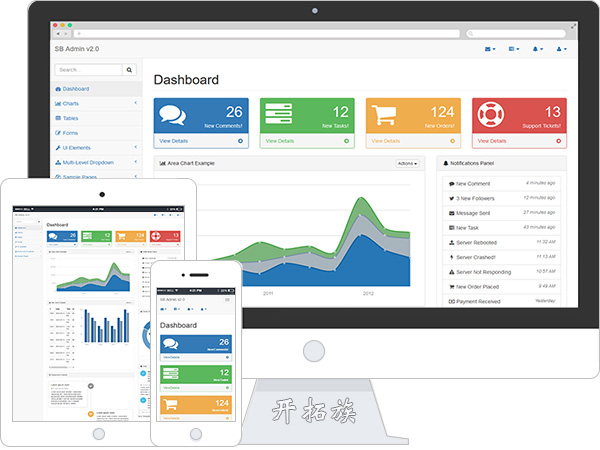
Task: Open the Server Rebooted notification
Action: [501, 243]
